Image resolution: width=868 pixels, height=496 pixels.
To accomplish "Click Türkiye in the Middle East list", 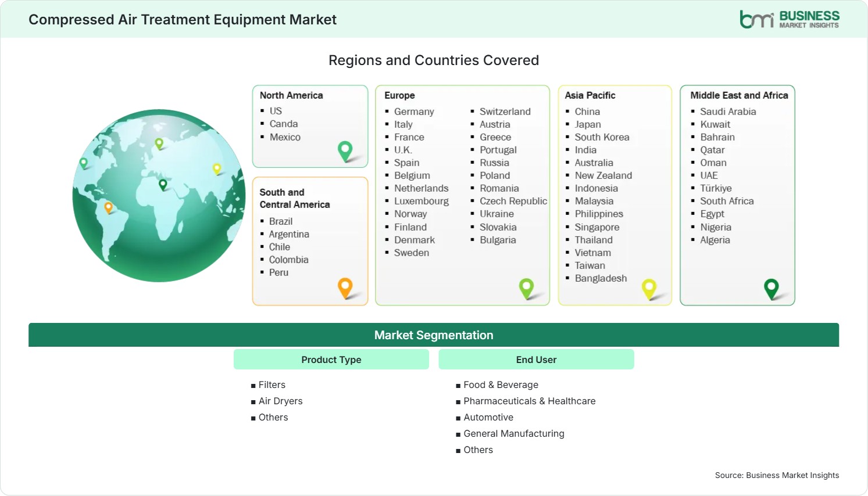I will tap(716, 188).
